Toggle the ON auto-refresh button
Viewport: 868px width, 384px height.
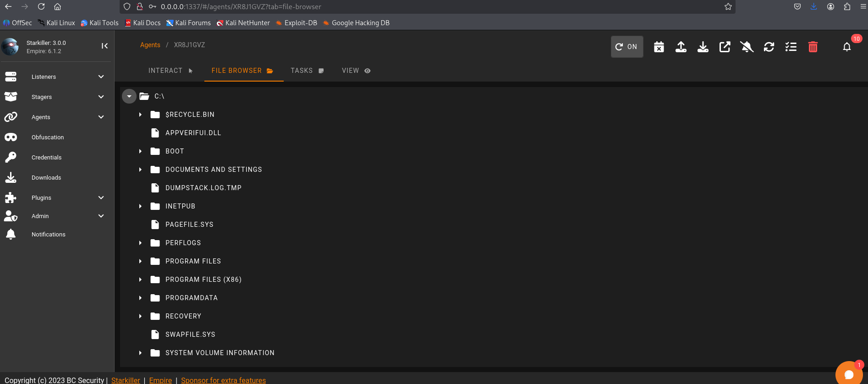(x=626, y=47)
